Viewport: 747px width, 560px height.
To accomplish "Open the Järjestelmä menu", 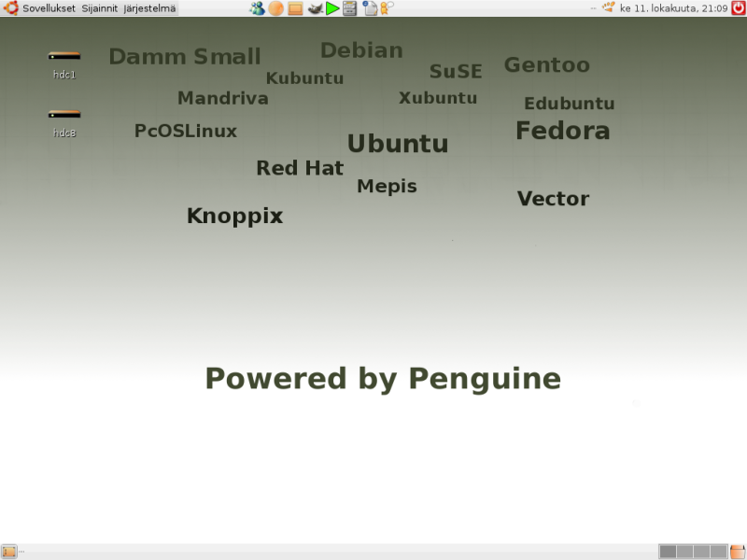I will [149, 8].
